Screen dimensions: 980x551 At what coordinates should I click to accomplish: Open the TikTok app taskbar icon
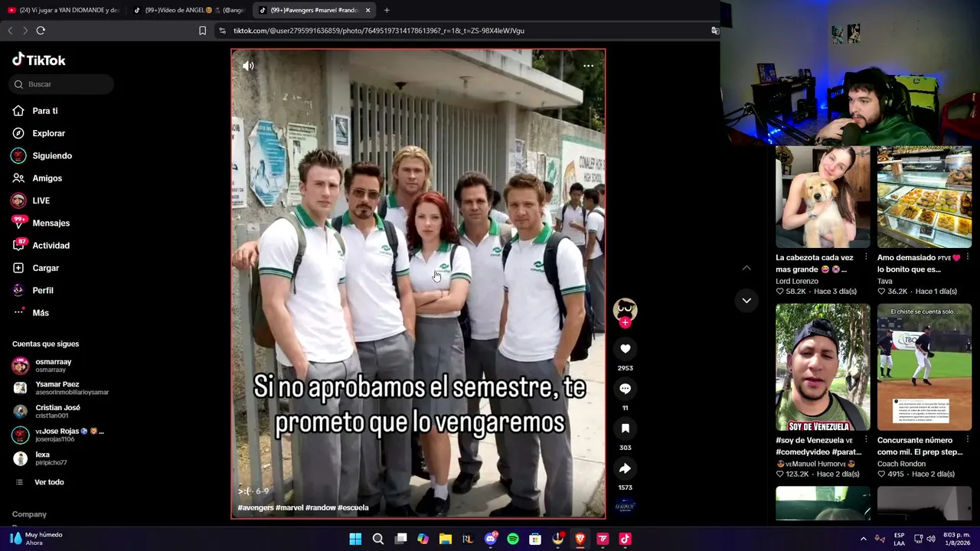pos(625,539)
